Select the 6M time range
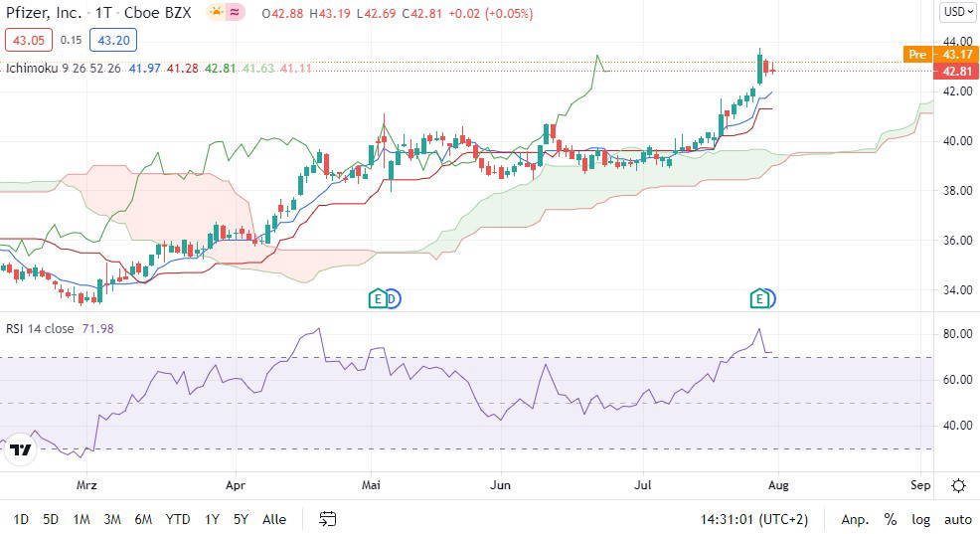The image size is (980, 534). 143,519
